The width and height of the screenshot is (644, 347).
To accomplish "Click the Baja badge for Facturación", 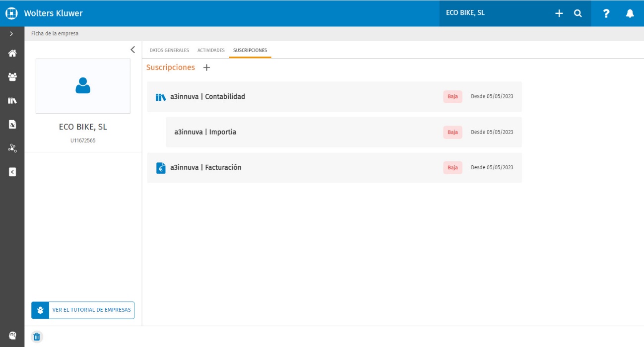I will click(x=452, y=168).
